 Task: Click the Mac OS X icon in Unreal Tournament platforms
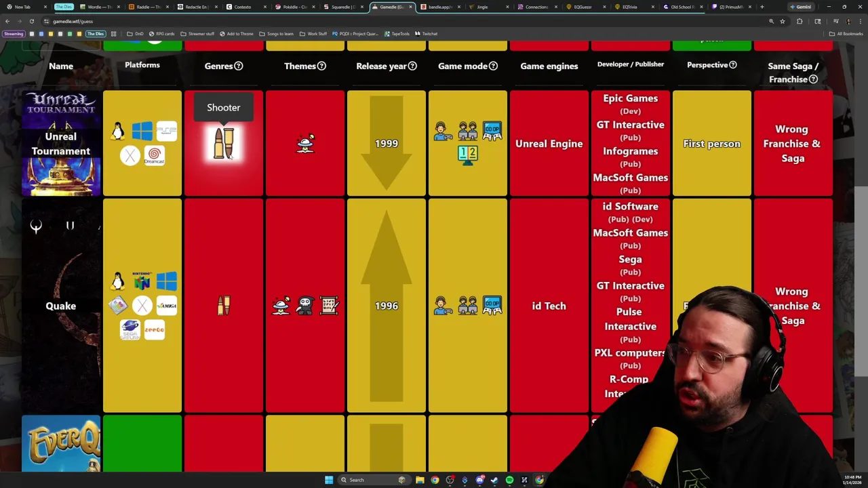(x=130, y=156)
